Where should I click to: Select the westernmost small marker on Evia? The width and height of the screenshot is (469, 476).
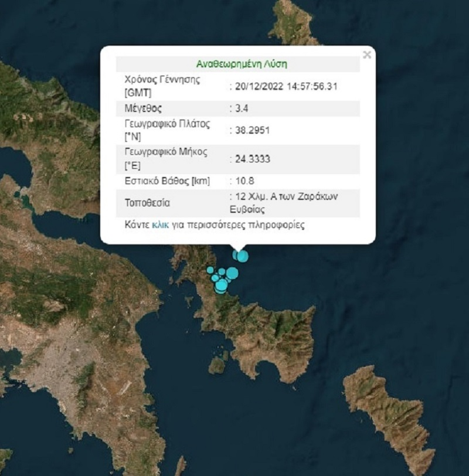210,270
